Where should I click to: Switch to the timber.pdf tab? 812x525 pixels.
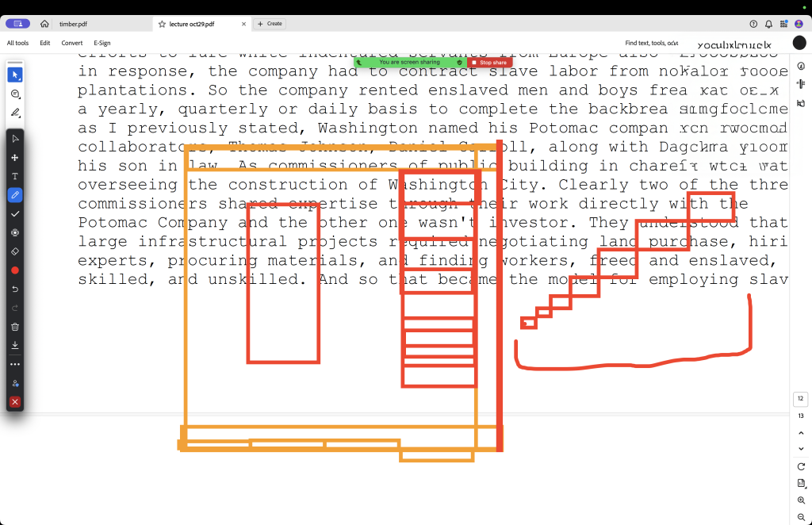(73, 25)
